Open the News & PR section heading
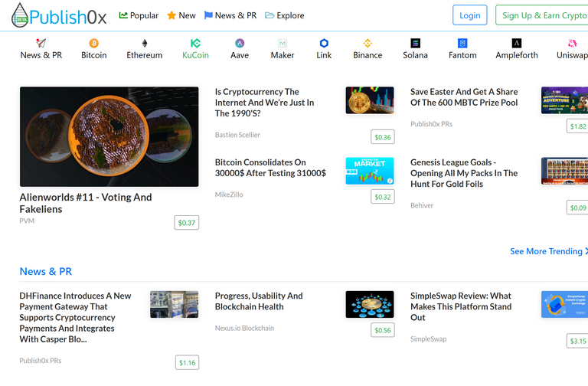This screenshot has height=386, width=588. (x=45, y=272)
